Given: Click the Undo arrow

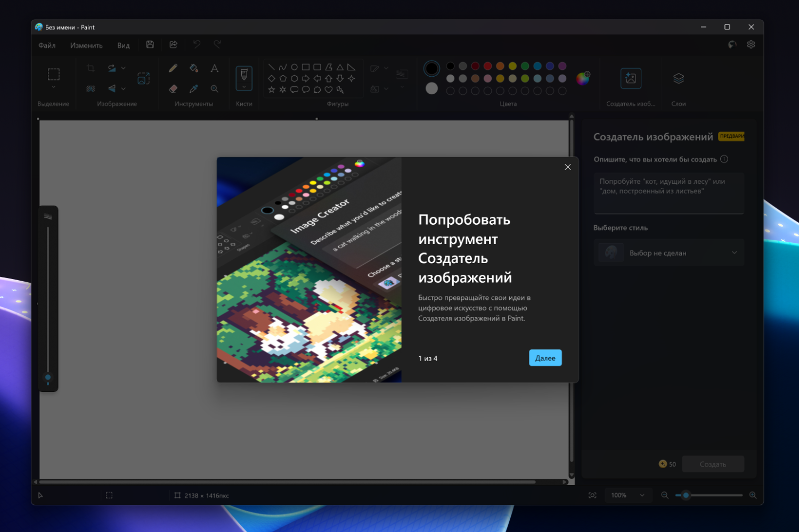Looking at the screenshot, I should click(x=197, y=45).
